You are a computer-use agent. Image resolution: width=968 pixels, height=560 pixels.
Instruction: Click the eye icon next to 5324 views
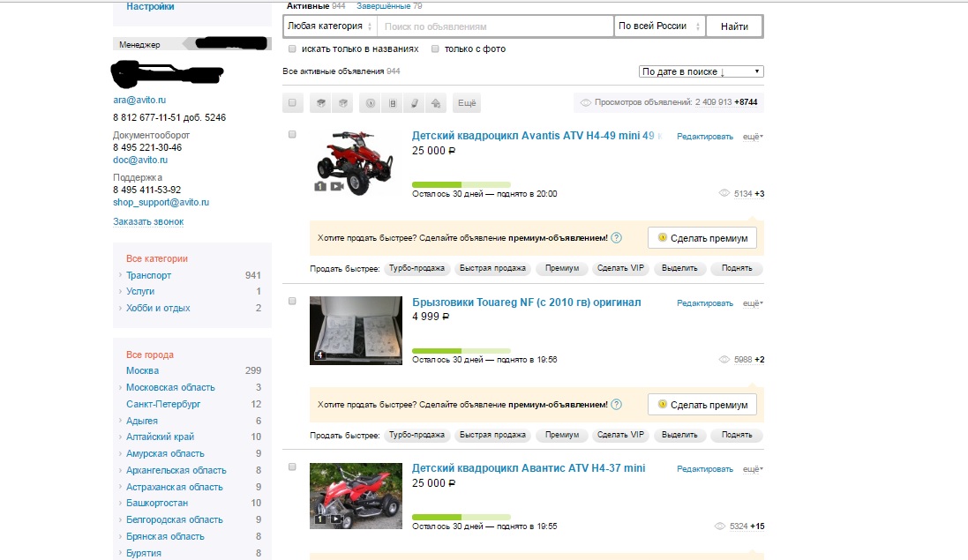pos(720,526)
